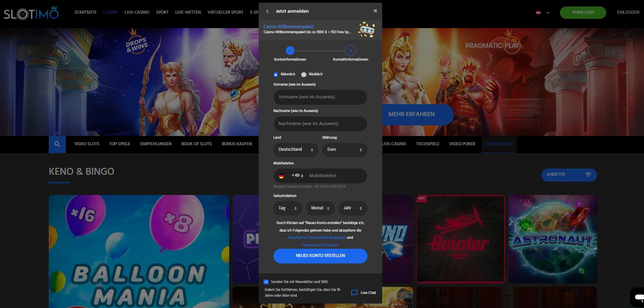
Task: Click the green Anmelden button
Action: point(583,12)
